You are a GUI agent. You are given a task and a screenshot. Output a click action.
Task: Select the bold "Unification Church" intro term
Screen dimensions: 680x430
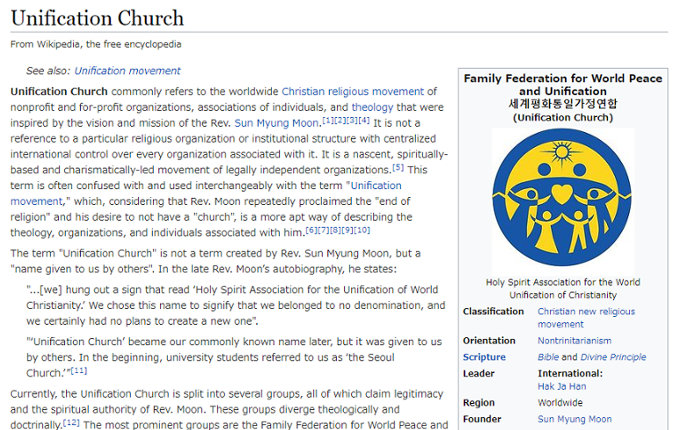(x=59, y=91)
